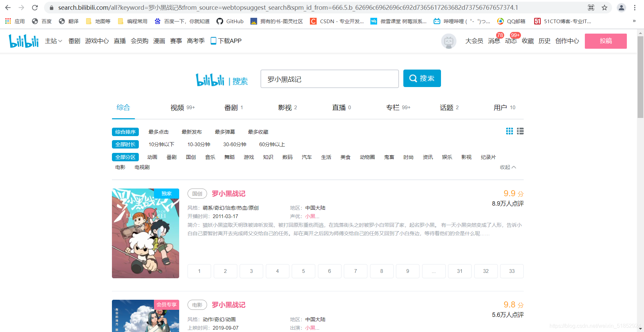Open the 百度一下 bookmark
This screenshot has height=332, width=644.
(x=182, y=21)
